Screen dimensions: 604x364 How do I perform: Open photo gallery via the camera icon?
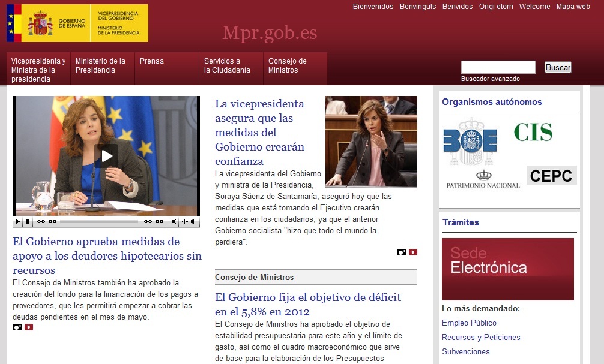[16, 327]
